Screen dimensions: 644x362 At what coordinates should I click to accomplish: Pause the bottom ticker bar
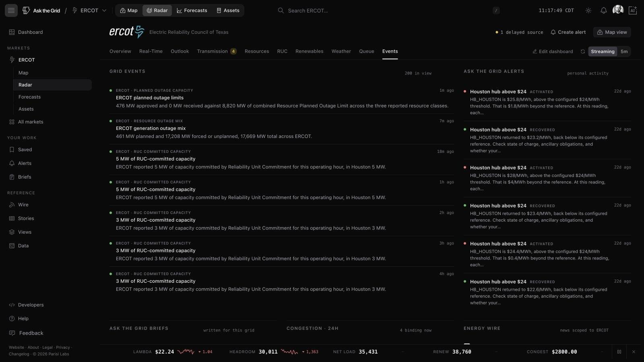pyautogui.click(x=619, y=352)
